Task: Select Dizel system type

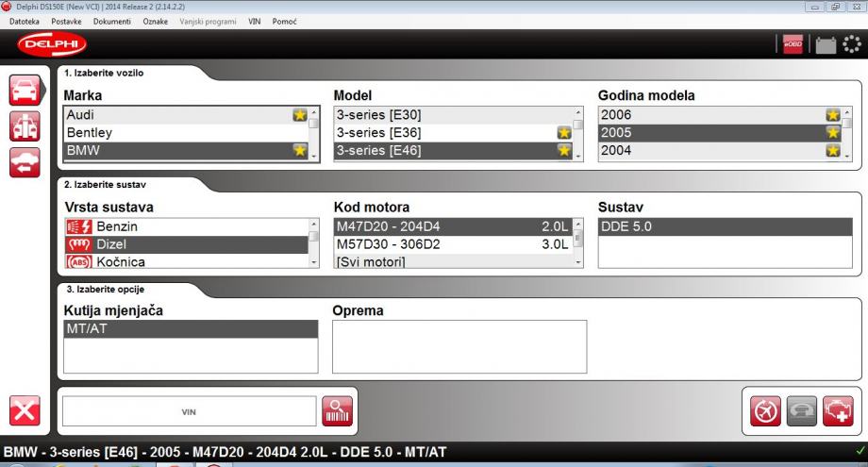Action: [x=187, y=244]
